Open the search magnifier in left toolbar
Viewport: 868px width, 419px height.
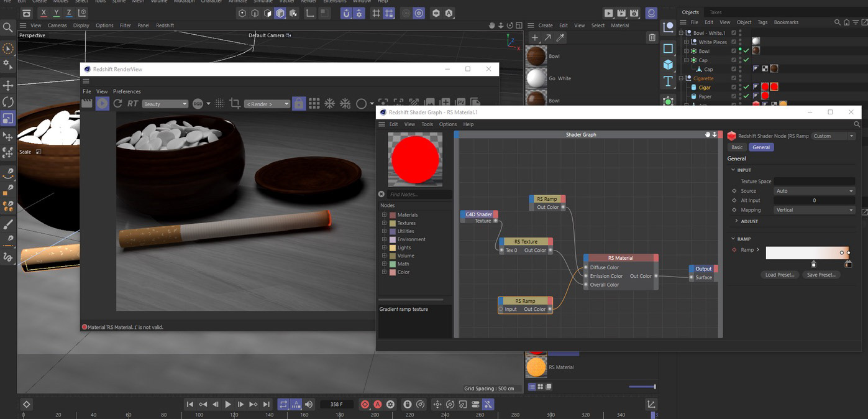pos(8,27)
